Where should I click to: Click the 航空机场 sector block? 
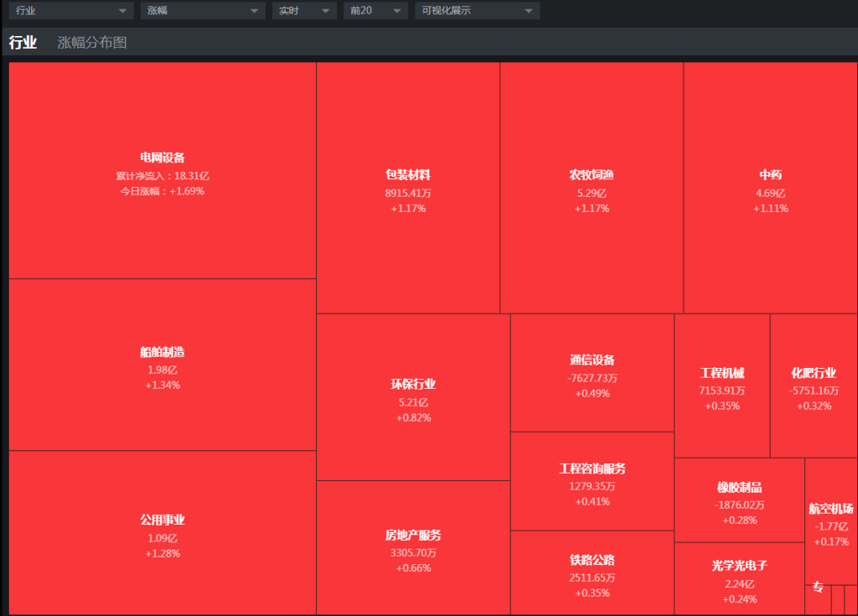coord(831,522)
